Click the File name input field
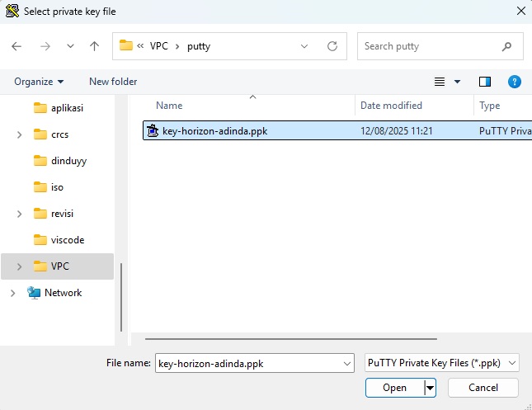The width and height of the screenshot is (532, 410). 249,363
